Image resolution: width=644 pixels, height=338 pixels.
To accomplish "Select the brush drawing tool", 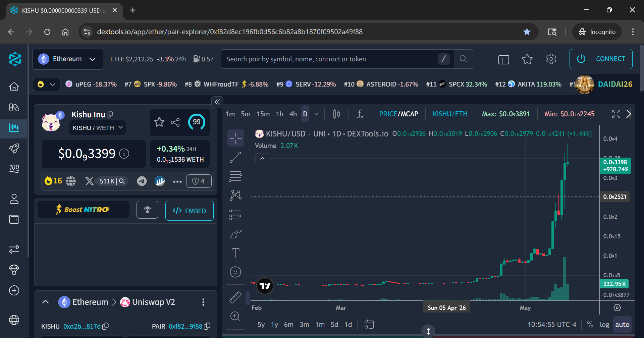I will coord(235,234).
